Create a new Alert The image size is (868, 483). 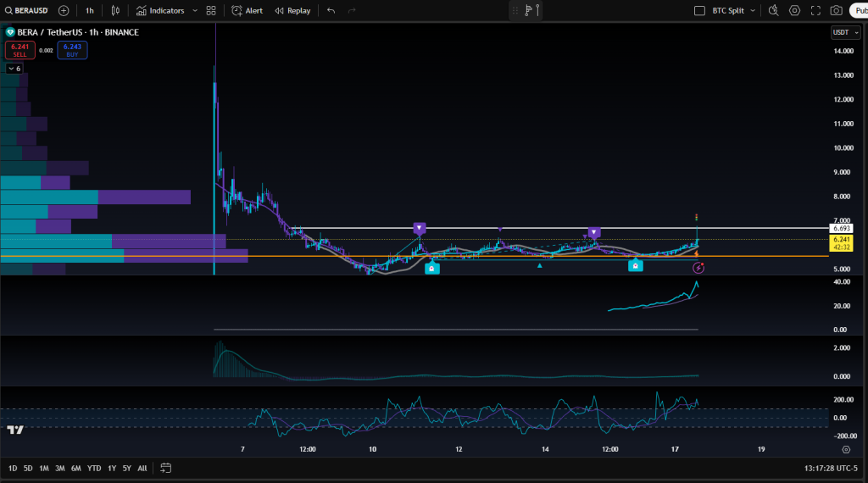pyautogui.click(x=247, y=10)
